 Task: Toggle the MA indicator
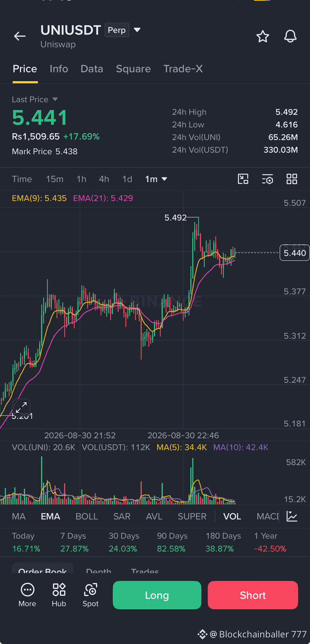[19, 516]
